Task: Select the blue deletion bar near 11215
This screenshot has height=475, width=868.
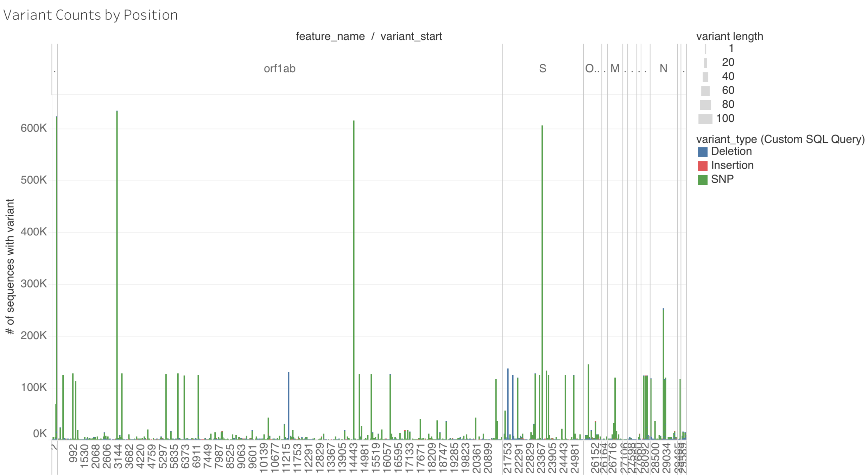Action: 289,405
